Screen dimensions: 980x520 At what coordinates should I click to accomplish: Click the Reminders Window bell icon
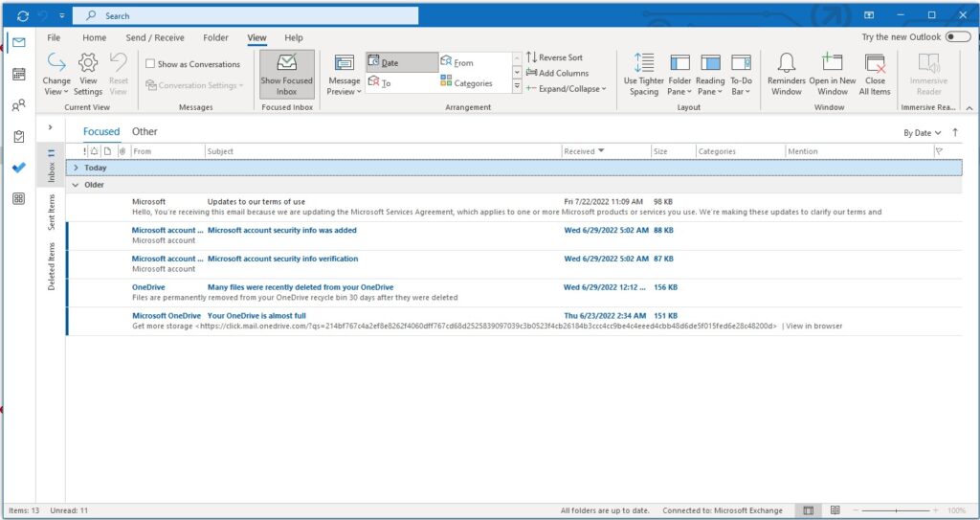tap(786, 63)
